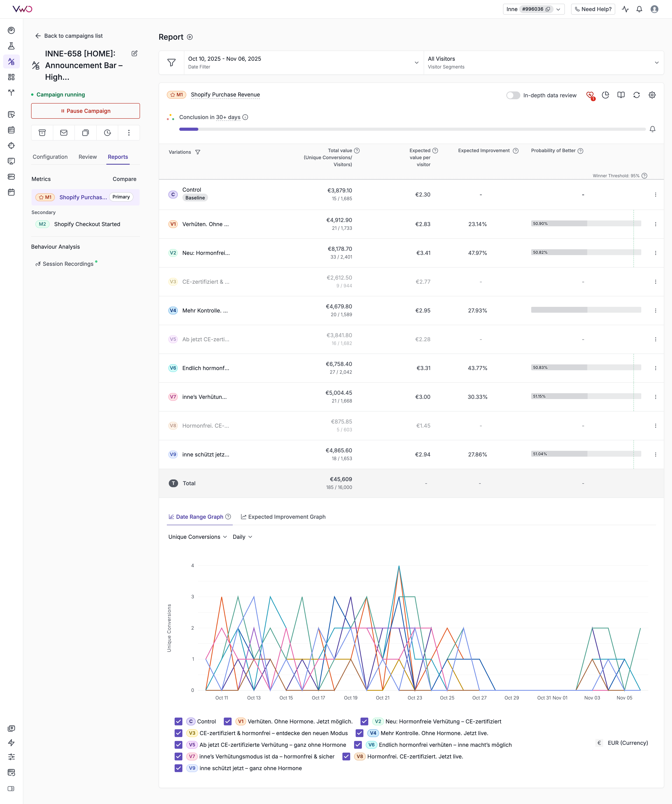The height and width of the screenshot is (804, 672).
Task: Click the email report icon
Action: click(64, 133)
